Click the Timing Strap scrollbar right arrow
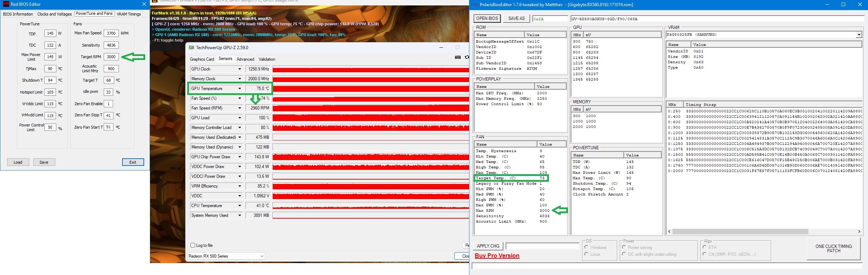The image size is (868, 275). [859, 232]
